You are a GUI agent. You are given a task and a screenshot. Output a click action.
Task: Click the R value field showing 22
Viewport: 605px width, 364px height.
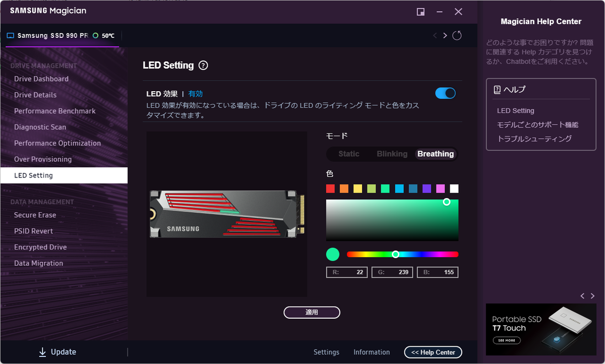(x=347, y=272)
